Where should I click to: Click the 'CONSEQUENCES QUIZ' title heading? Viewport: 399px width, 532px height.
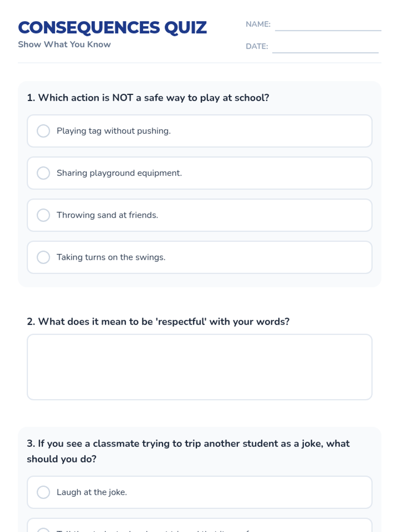(112, 28)
